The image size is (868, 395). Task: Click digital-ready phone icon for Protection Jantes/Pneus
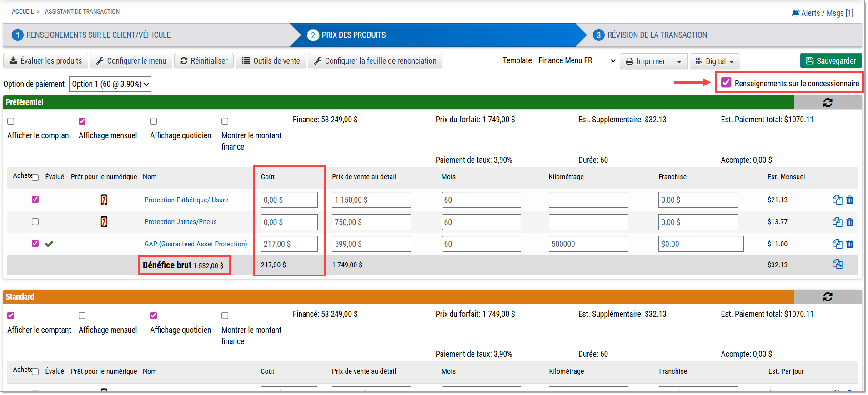(104, 222)
